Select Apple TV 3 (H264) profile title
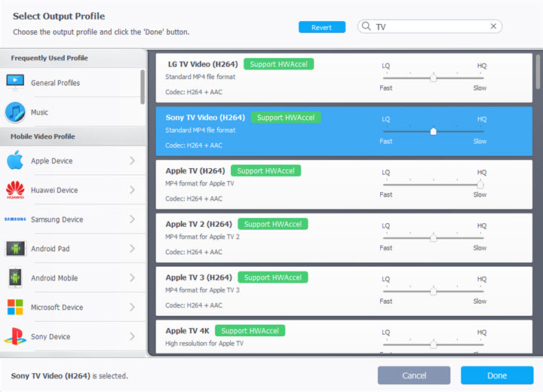Screen dimensions: 543x392 pos(199,277)
